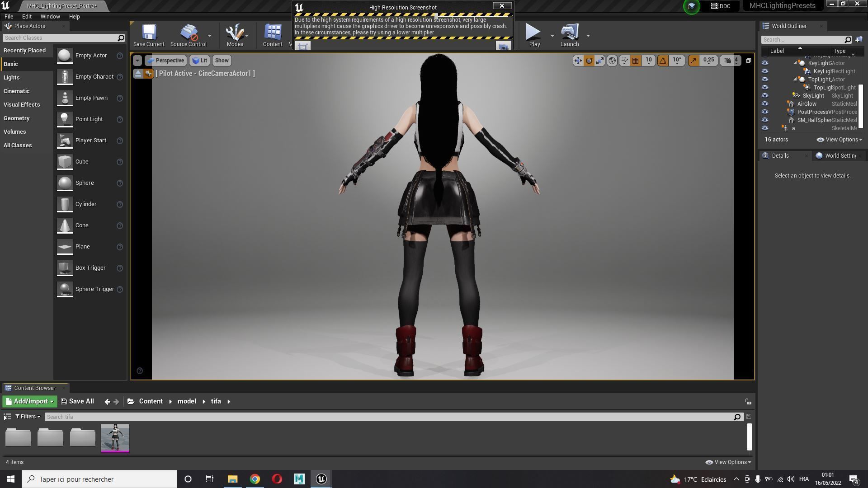Open the viewport Show menu

click(x=222, y=61)
